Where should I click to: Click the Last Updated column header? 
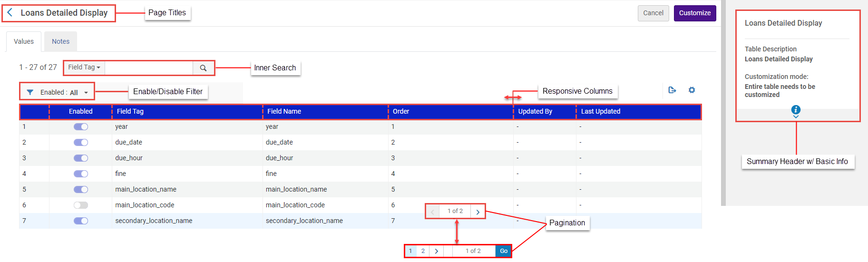[638, 111]
